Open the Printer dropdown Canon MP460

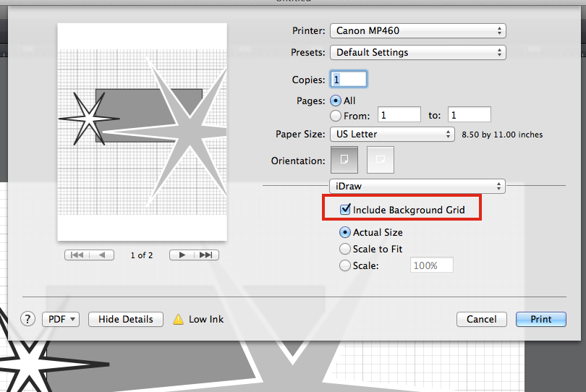[x=418, y=30]
